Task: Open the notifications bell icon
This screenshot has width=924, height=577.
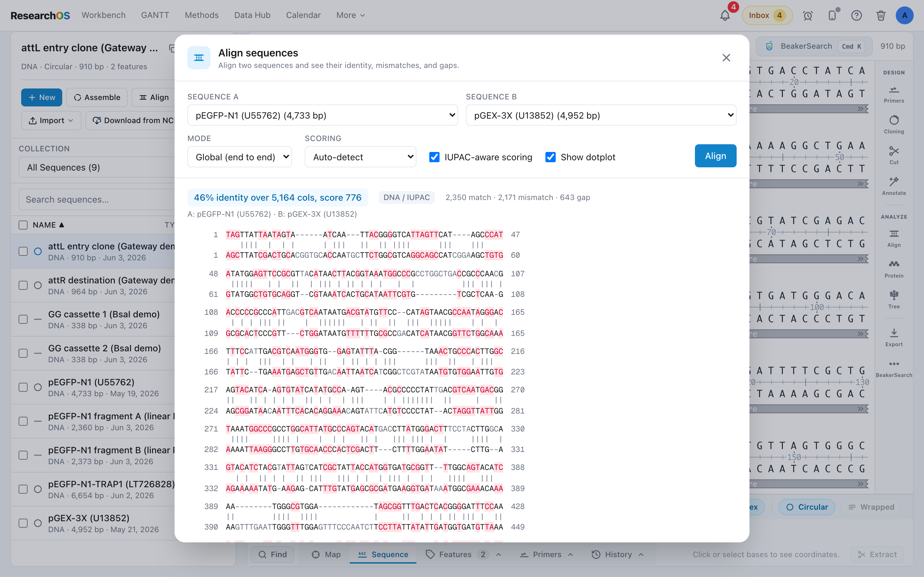Action: (x=725, y=16)
